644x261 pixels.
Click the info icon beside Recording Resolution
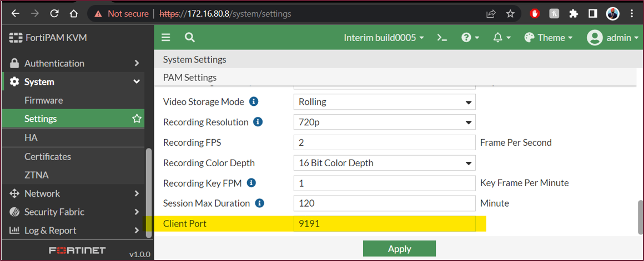pyautogui.click(x=258, y=122)
